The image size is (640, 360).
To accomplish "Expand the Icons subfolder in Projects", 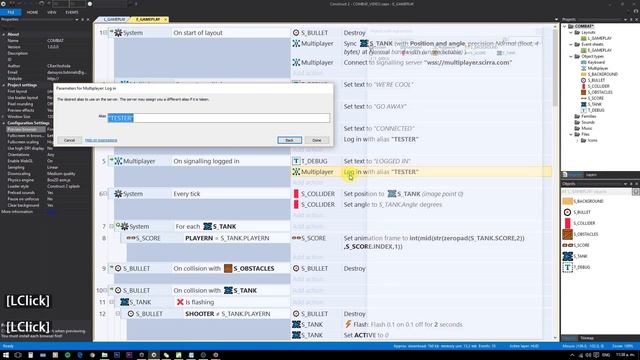I will pyautogui.click(x=577, y=140).
